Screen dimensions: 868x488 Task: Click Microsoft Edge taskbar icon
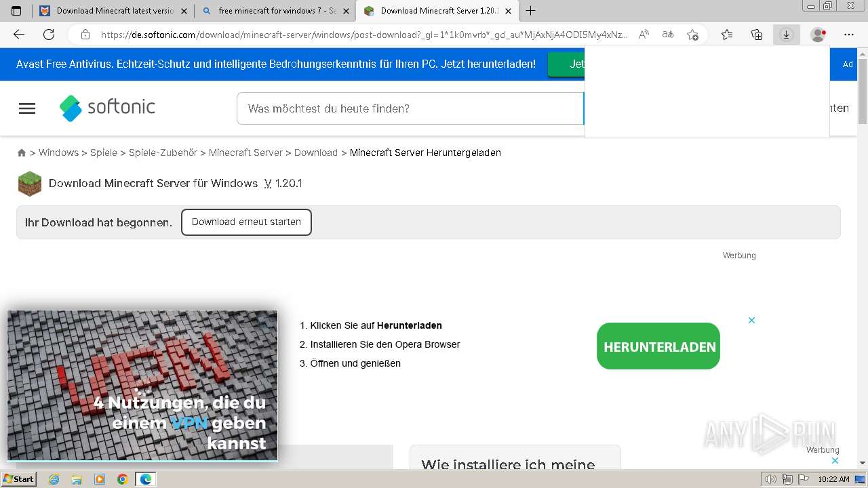click(x=146, y=479)
